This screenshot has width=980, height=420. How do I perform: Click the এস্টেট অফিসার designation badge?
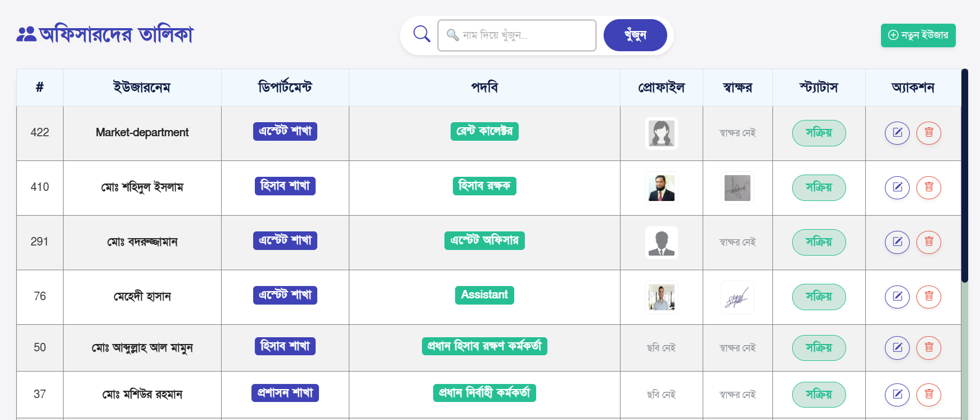(484, 240)
